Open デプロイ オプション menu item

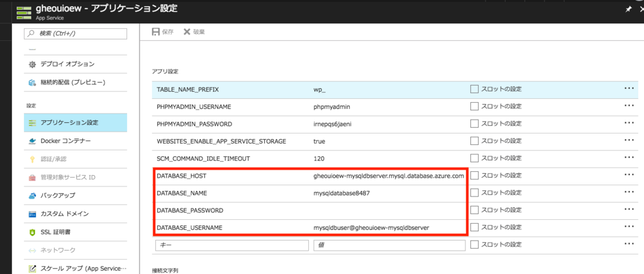point(75,65)
